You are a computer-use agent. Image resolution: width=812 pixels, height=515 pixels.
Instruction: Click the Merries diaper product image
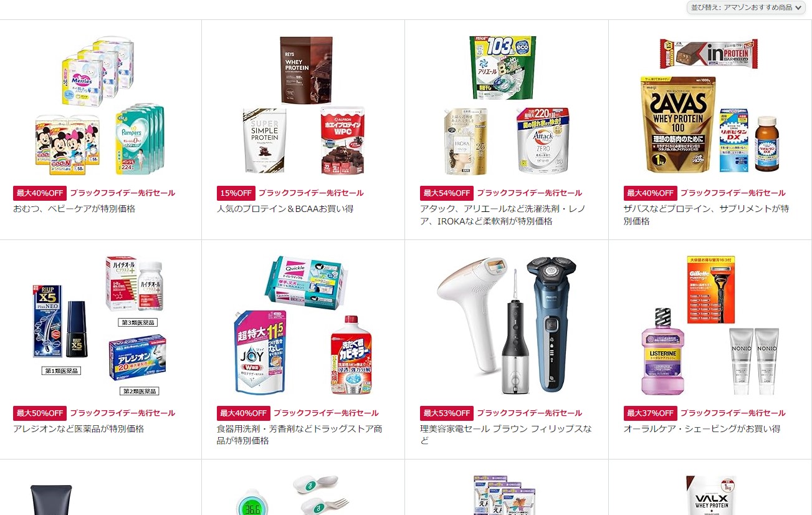(100, 105)
